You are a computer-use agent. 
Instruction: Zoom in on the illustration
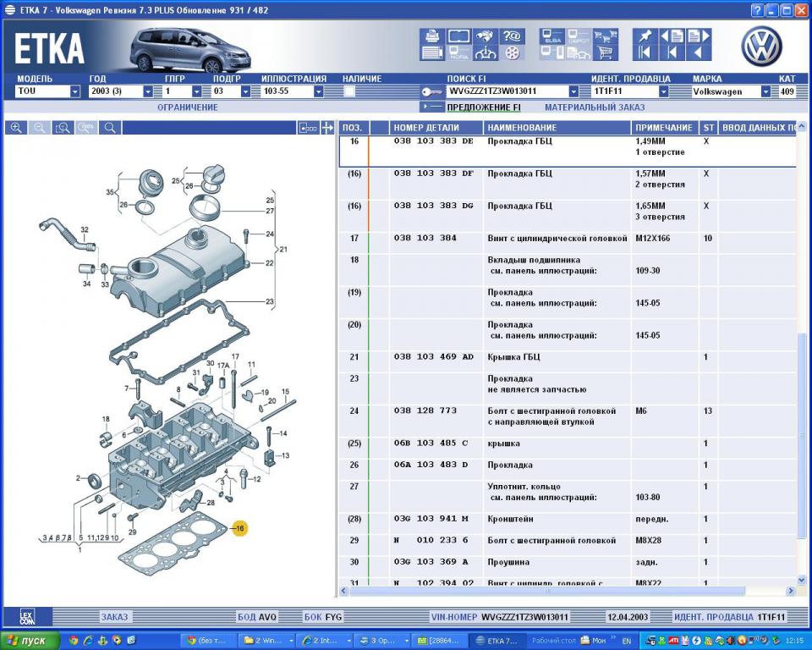16,128
